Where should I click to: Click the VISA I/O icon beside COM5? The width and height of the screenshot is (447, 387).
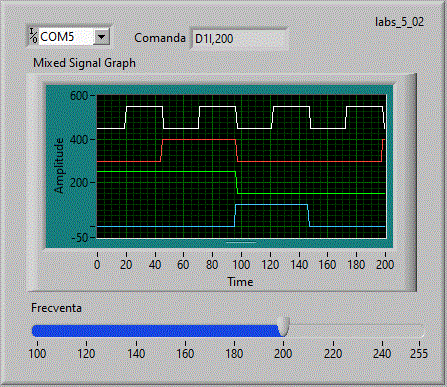33,36
